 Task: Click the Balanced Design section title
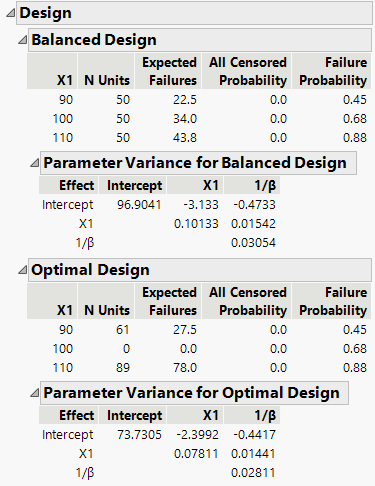[x=94, y=40]
